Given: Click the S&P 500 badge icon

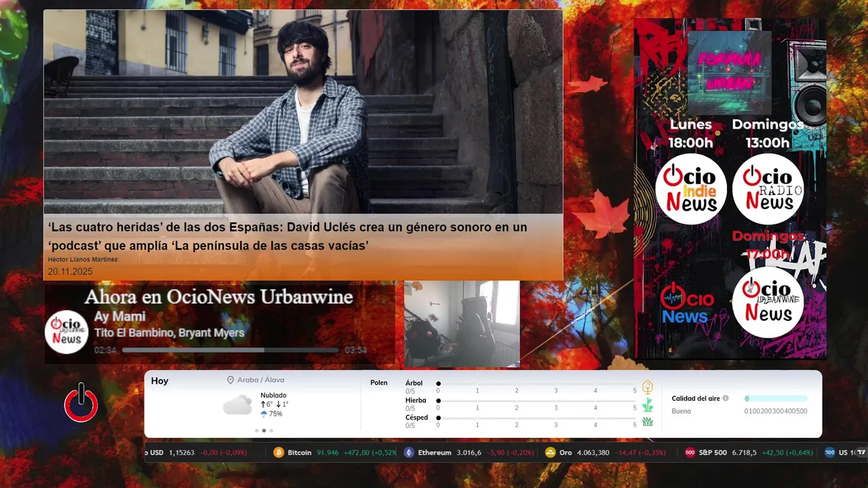Looking at the screenshot, I should 690,453.
